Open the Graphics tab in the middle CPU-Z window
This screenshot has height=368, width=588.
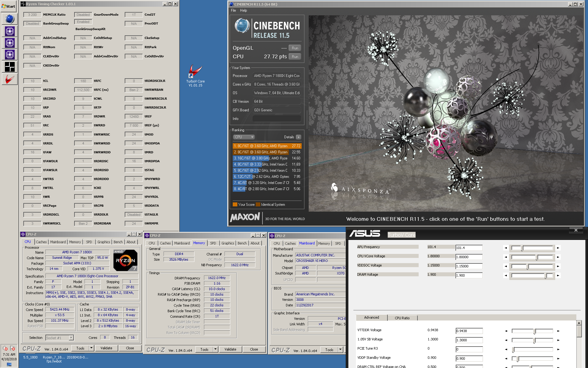tap(228, 243)
